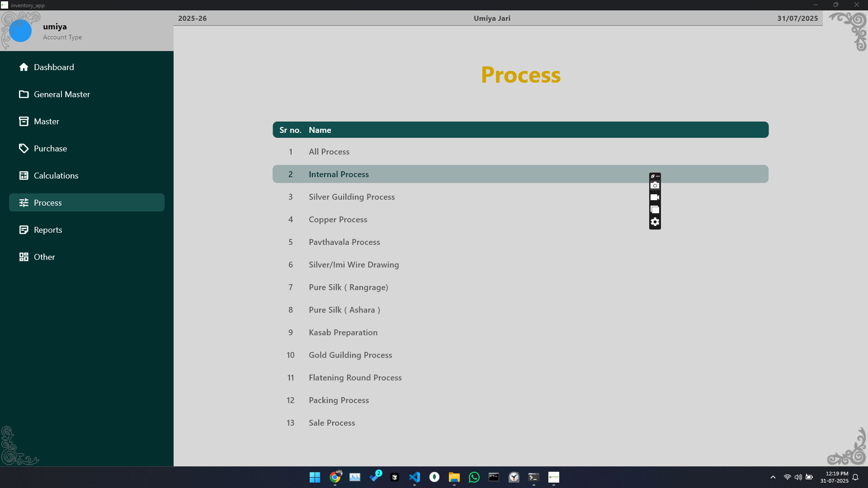Click the Calculations calculator icon

pyautogui.click(x=24, y=176)
